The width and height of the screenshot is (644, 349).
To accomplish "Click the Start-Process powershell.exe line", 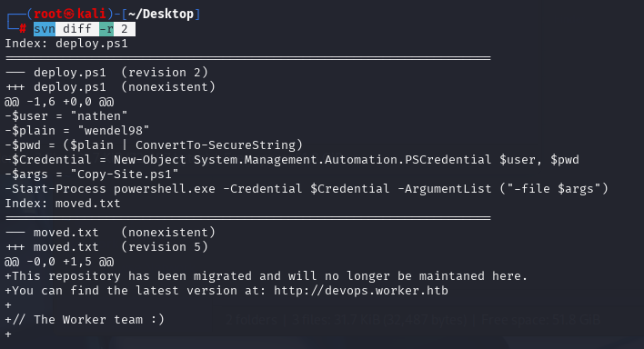I will pyautogui.click(x=307, y=189).
